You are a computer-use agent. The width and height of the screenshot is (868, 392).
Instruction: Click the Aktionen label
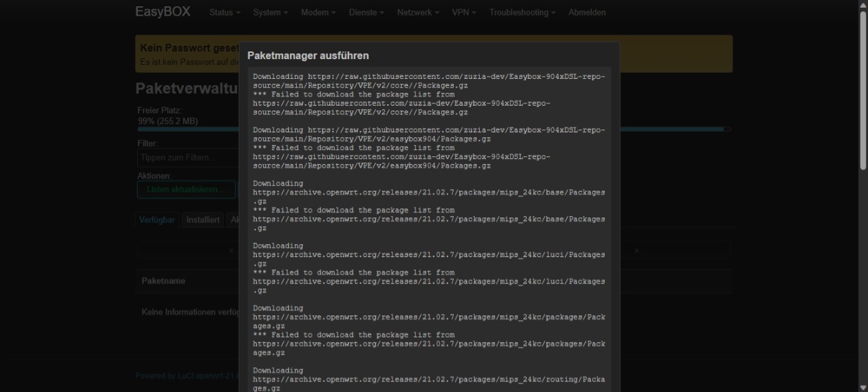click(153, 176)
